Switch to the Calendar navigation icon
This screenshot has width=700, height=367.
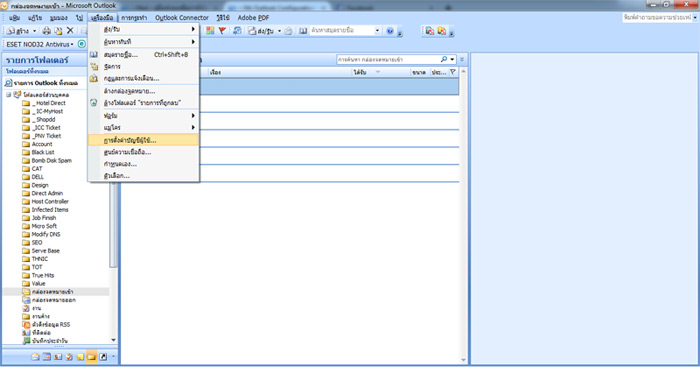[x=47, y=357]
